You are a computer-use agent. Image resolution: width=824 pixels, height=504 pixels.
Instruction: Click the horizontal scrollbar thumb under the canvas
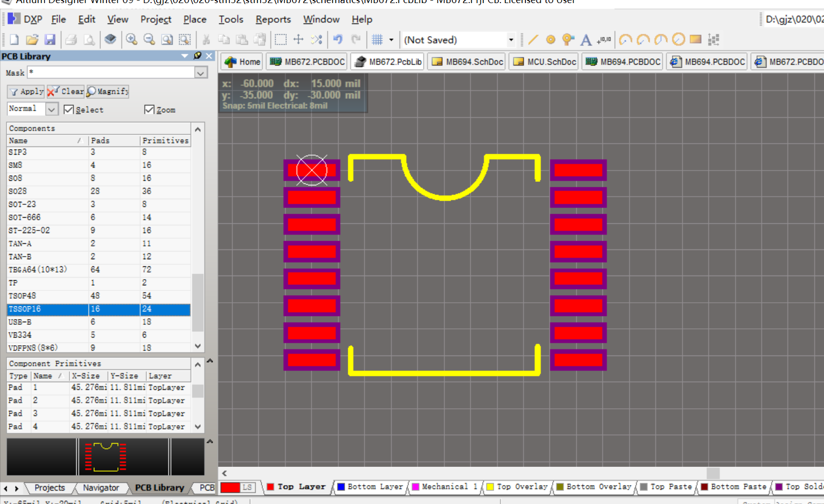(x=713, y=473)
